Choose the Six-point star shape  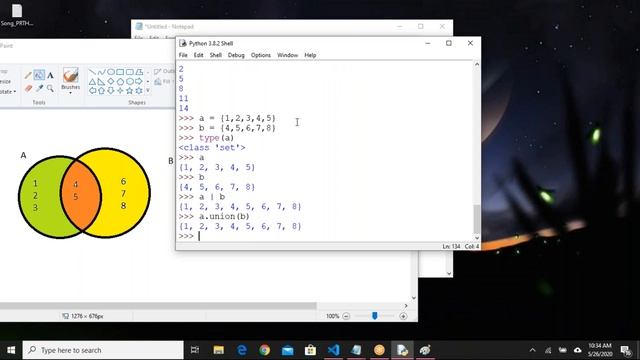tap(139, 91)
